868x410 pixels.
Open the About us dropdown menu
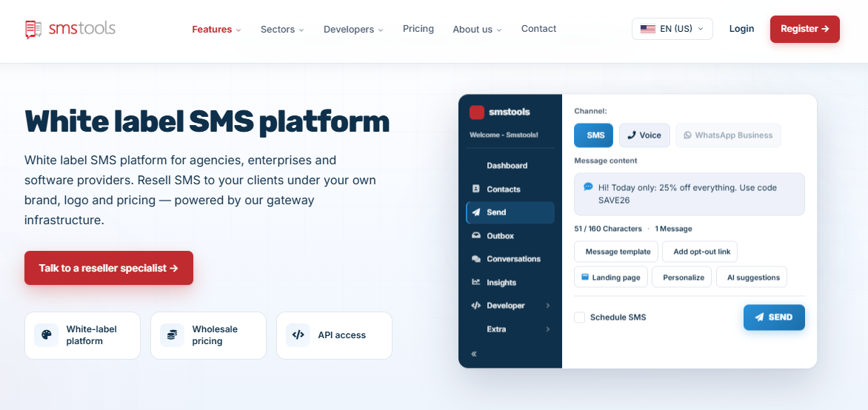tap(477, 30)
